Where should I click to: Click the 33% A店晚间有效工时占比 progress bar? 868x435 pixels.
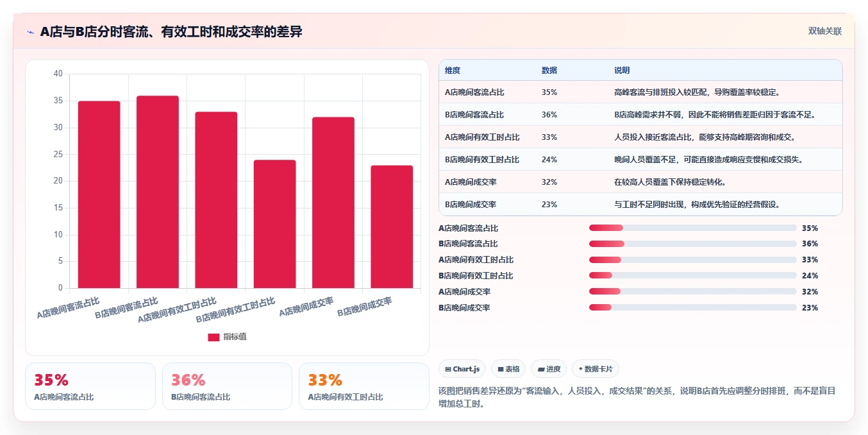pos(693,260)
